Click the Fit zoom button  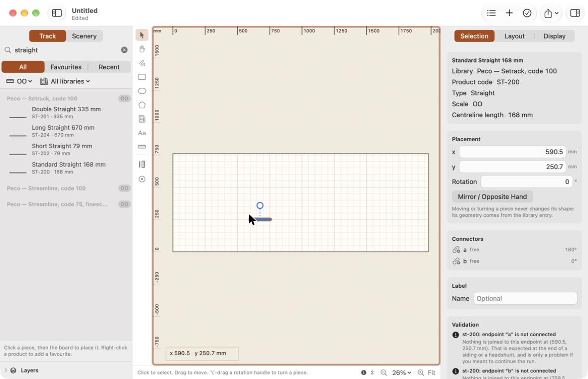(x=432, y=373)
